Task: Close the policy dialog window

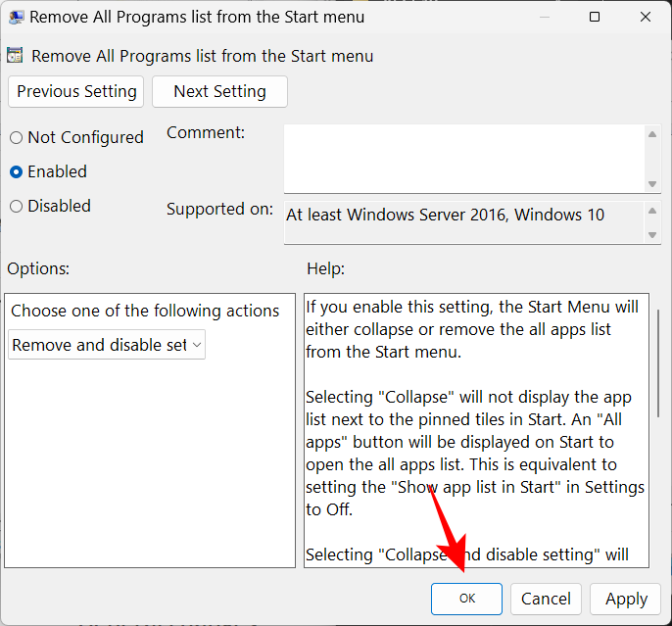Action: [x=646, y=17]
